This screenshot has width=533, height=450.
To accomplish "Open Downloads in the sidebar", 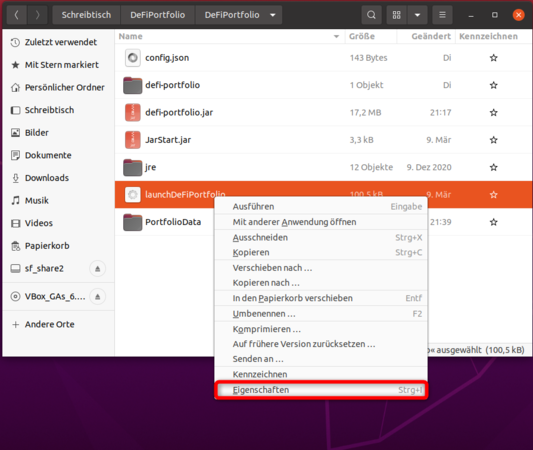I will click(47, 178).
